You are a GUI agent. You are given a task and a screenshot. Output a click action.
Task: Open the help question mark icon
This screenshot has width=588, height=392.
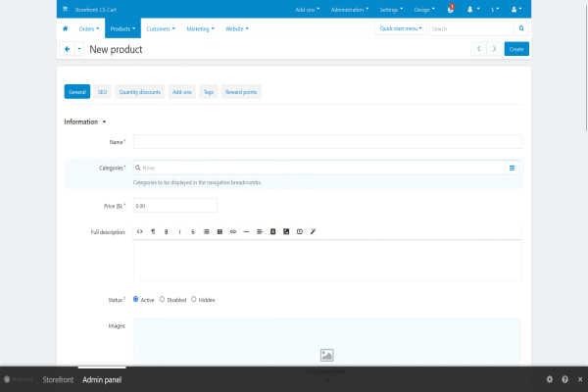(x=564, y=379)
